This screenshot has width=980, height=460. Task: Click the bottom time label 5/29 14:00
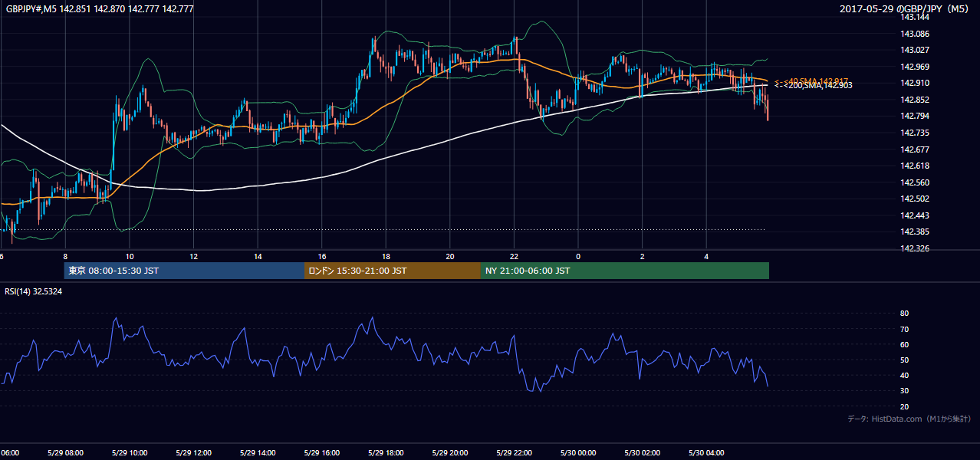point(256,453)
